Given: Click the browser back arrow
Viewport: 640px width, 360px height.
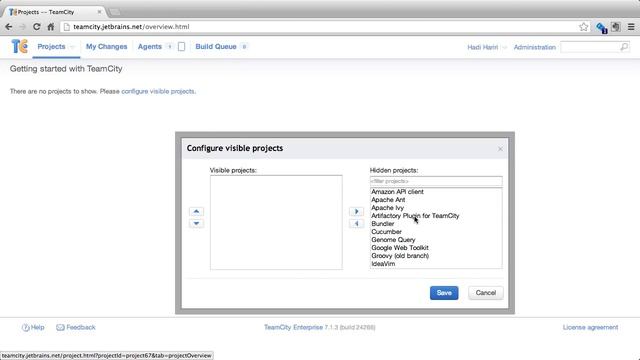Looking at the screenshot, I should click(9, 27).
